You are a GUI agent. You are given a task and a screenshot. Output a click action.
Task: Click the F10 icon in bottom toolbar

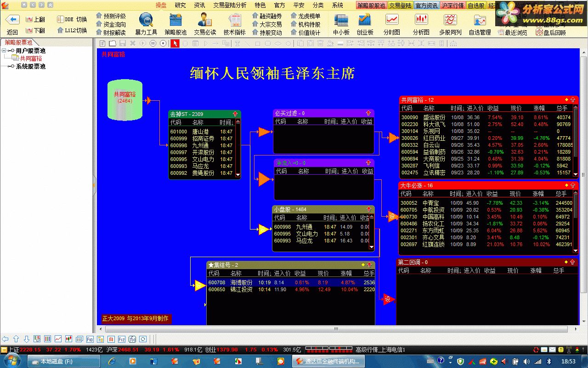[90, 339]
